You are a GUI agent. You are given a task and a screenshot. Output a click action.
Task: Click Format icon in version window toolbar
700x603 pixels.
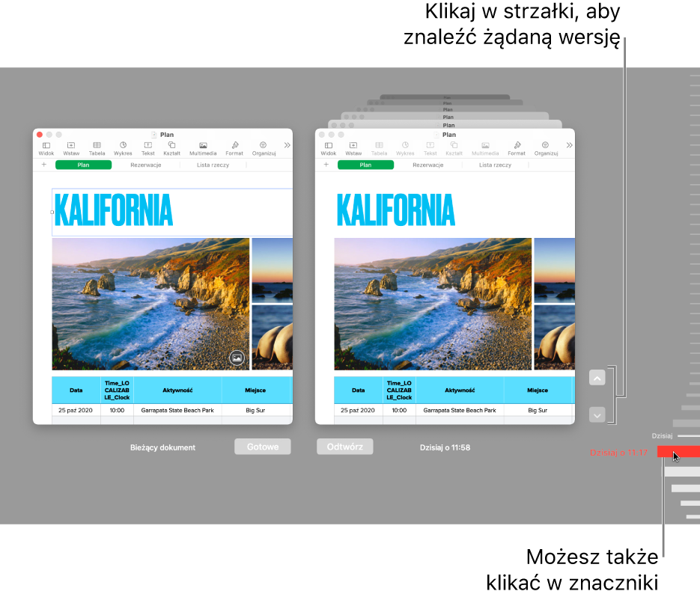point(517,149)
